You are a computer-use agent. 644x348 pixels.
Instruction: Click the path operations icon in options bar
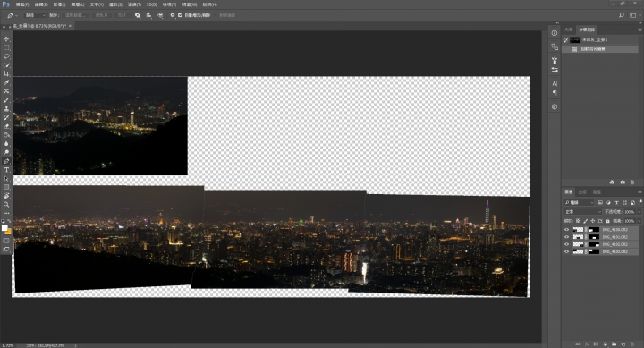pyautogui.click(x=138, y=15)
